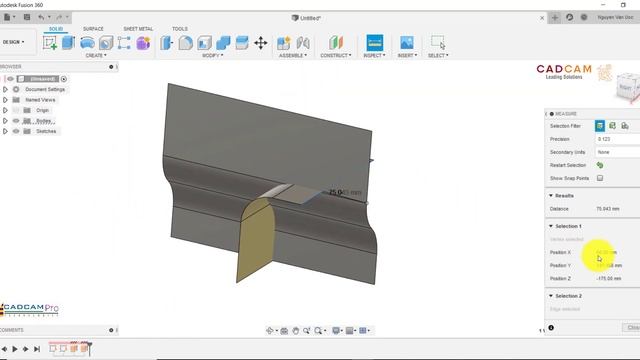Choose the second Selection Filter option
This screenshot has width=640, height=360.
click(x=612, y=126)
